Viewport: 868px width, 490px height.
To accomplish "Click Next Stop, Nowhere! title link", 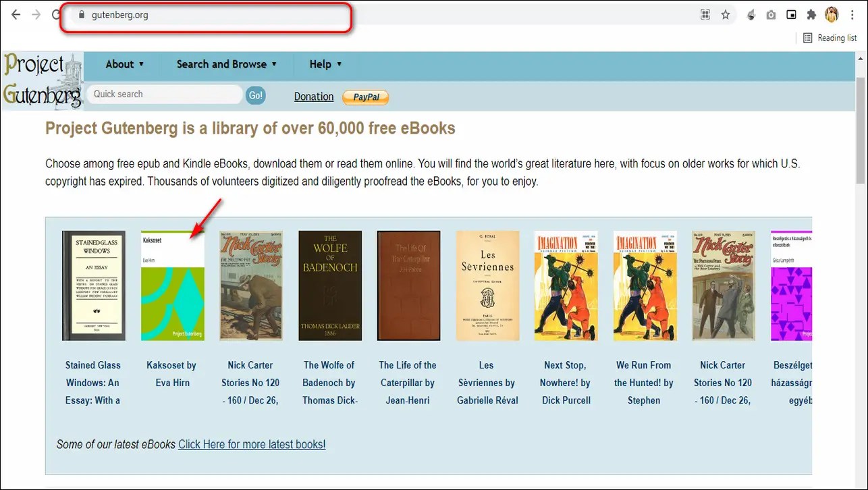I will (x=566, y=383).
